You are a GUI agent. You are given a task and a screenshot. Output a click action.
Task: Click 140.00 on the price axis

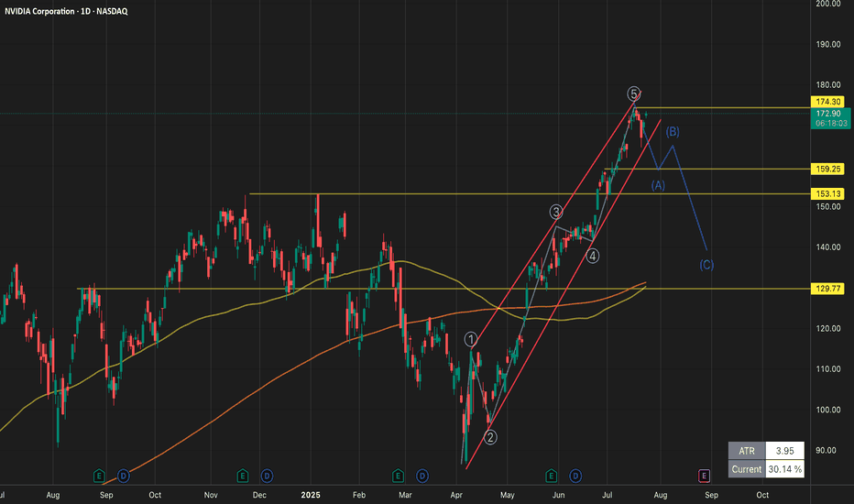click(827, 247)
